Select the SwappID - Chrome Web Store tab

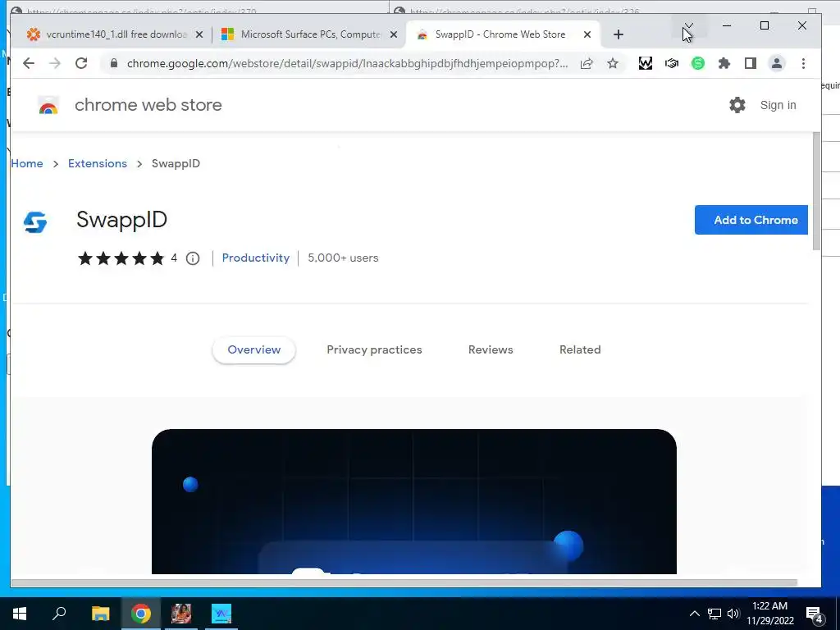[x=504, y=34]
